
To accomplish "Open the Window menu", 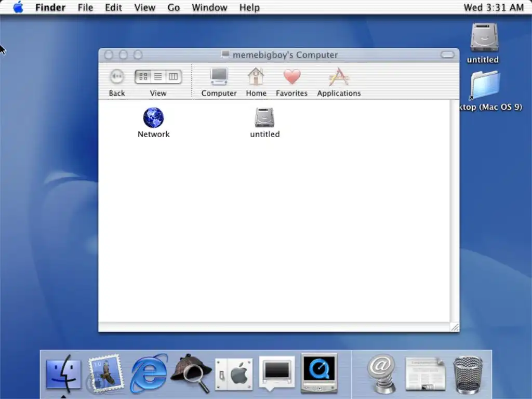I will tap(209, 7).
